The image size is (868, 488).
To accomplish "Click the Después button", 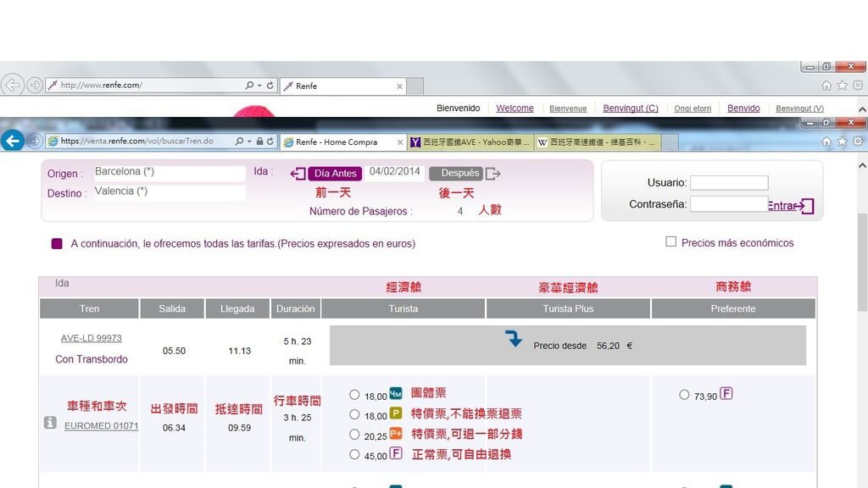I will (455, 173).
